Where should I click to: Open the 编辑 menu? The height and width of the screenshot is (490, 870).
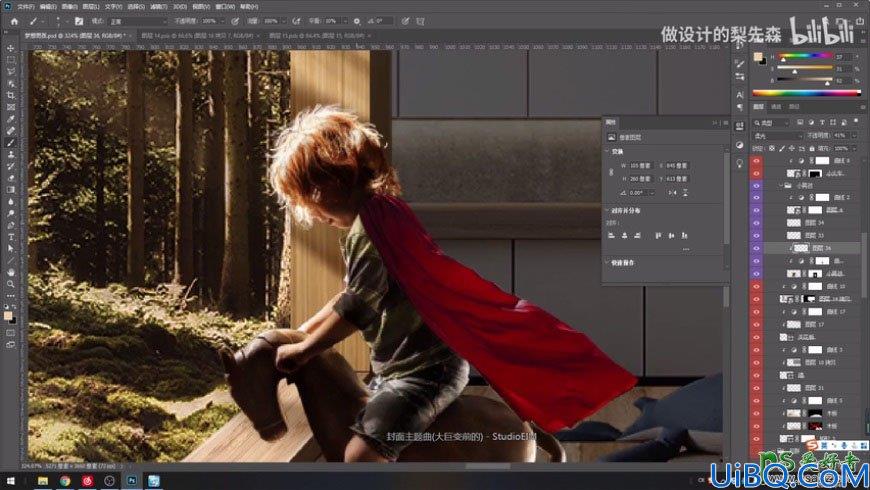coord(48,7)
